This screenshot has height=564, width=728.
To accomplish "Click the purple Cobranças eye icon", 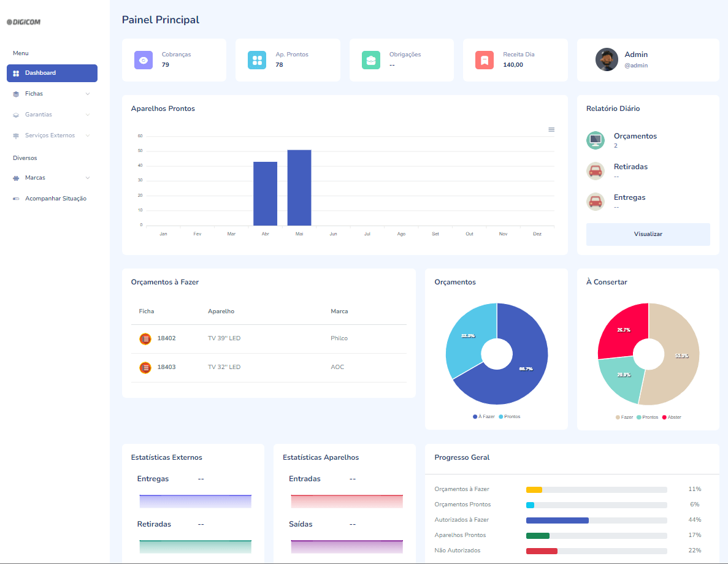I will (x=144, y=60).
